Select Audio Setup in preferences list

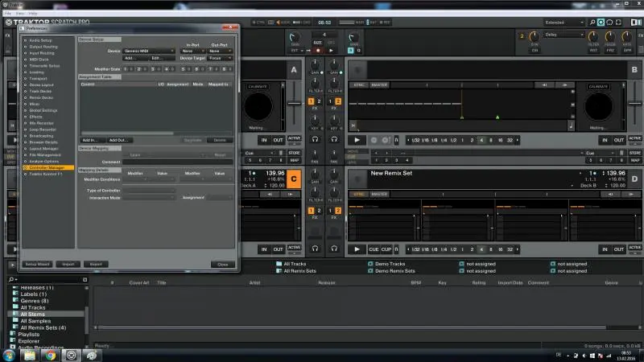pos(40,39)
